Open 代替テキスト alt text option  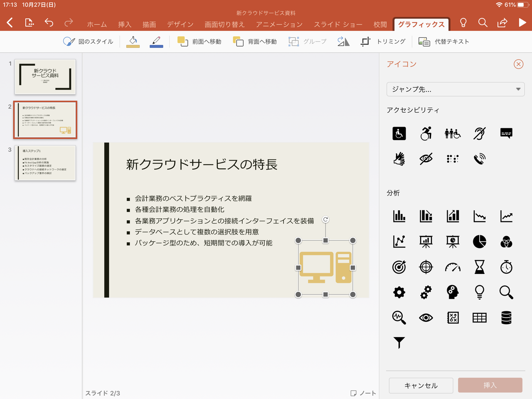444,42
